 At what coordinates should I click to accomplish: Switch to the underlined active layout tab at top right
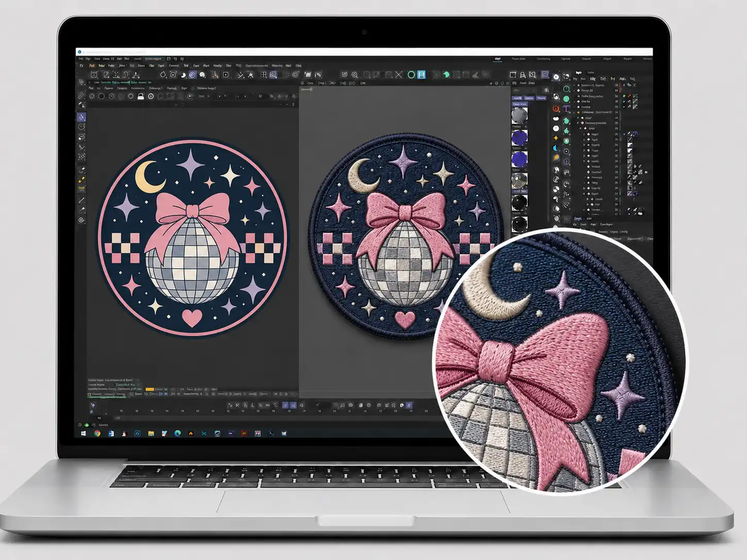click(x=497, y=59)
